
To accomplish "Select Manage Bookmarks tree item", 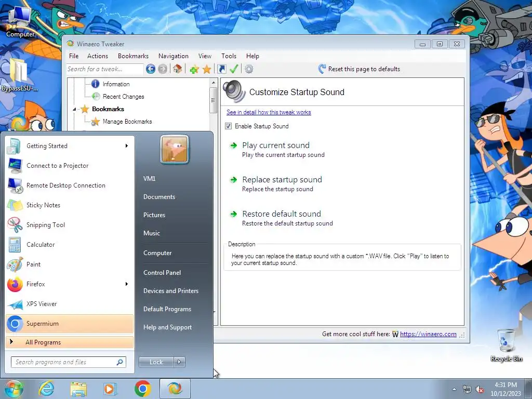I will [127, 122].
